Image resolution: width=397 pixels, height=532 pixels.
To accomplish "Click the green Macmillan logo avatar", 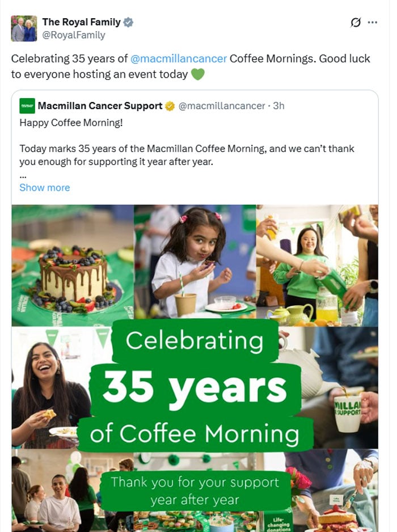I will 27,106.
